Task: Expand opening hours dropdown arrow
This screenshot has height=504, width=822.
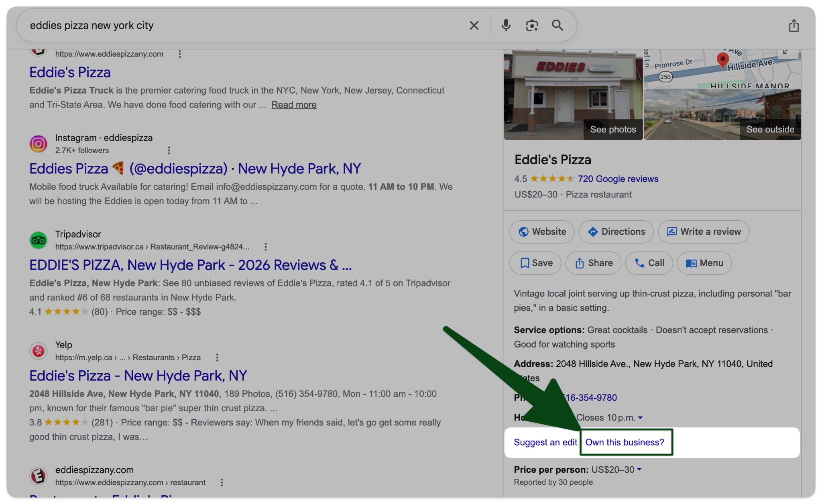Action: (x=640, y=418)
